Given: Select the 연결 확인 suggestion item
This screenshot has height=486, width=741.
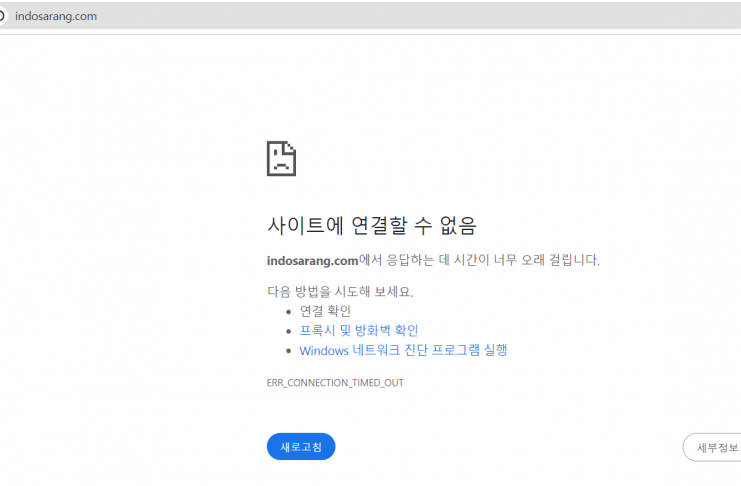Looking at the screenshot, I should (325, 311).
